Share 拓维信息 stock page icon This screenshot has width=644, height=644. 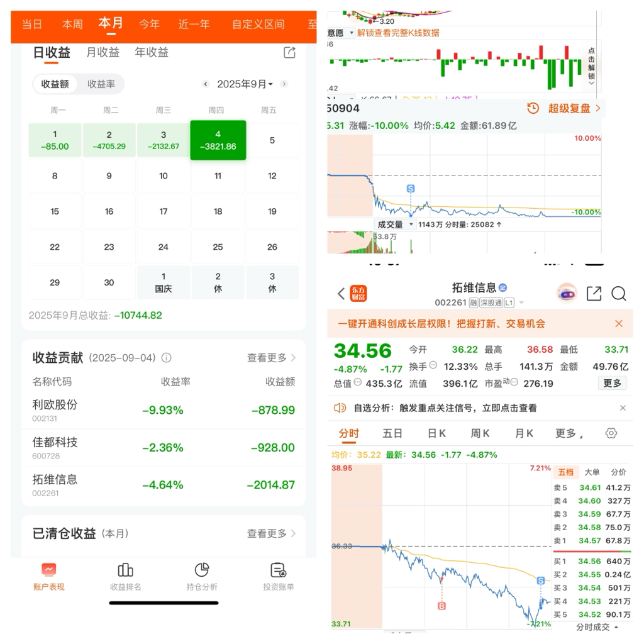[x=594, y=294]
